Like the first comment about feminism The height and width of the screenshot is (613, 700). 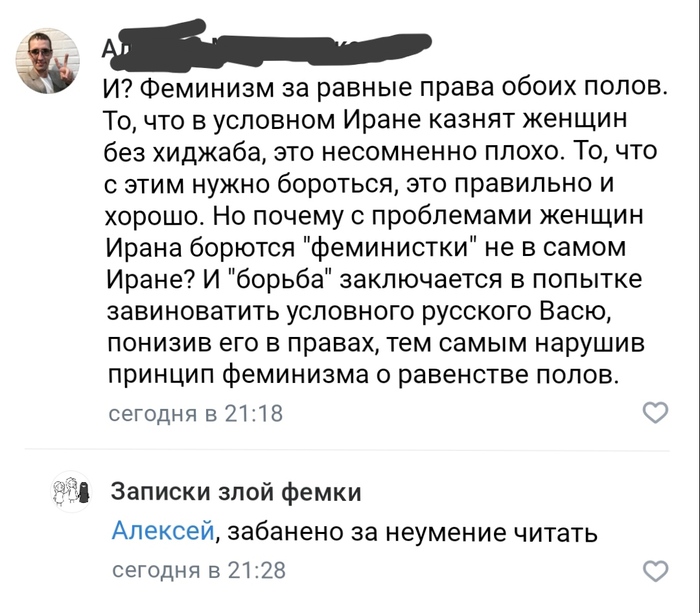[x=654, y=412]
